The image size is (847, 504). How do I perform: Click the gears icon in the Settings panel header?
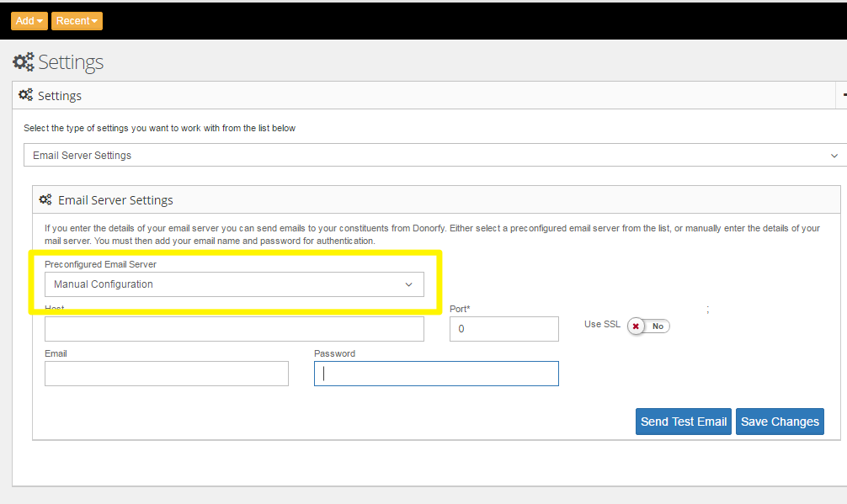[26, 95]
